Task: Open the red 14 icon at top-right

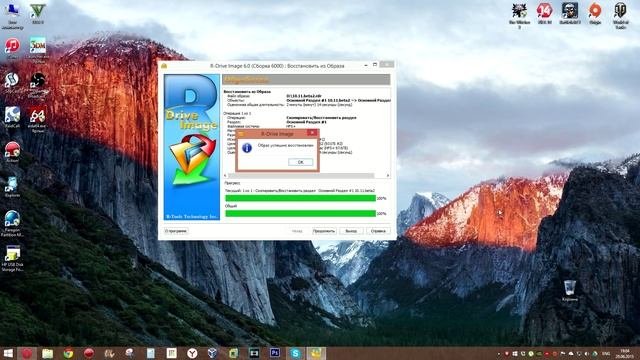Action: [544, 13]
